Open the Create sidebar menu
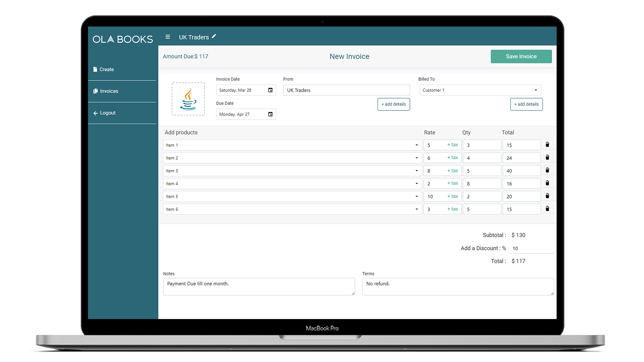 pyautogui.click(x=107, y=69)
